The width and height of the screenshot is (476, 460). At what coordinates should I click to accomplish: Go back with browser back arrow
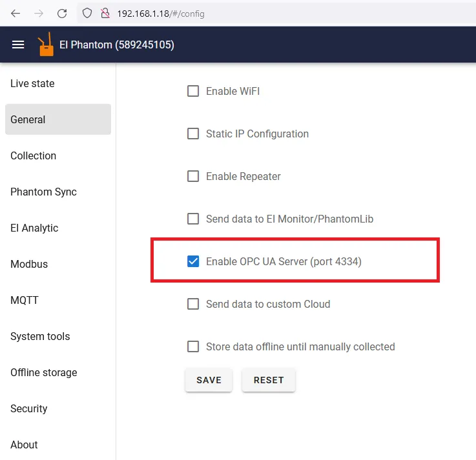pos(16,14)
